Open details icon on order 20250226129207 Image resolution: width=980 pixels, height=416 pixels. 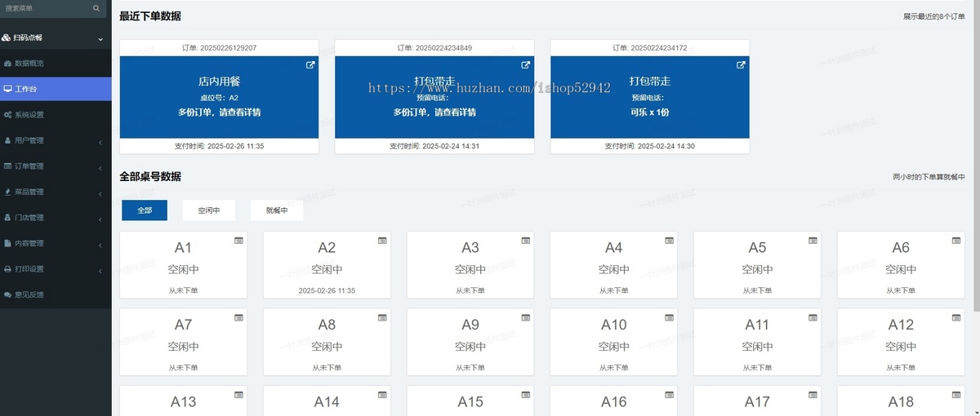pyautogui.click(x=310, y=65)
